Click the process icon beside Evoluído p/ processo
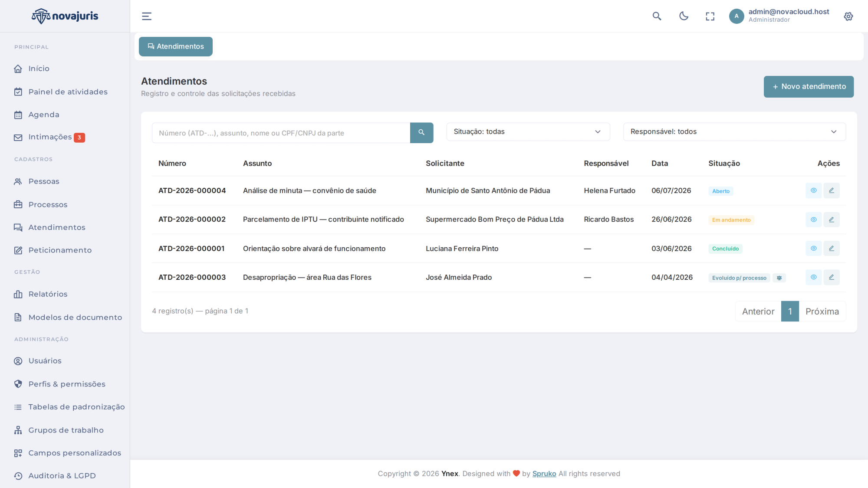Image resolution: width=868 pixels, height=488 pixels. 779,278
